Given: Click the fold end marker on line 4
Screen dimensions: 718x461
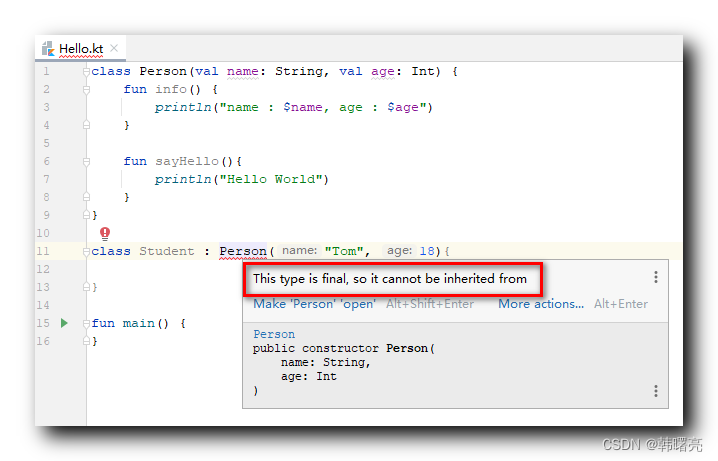Looking at the screenshot, I should coord(86,125).
